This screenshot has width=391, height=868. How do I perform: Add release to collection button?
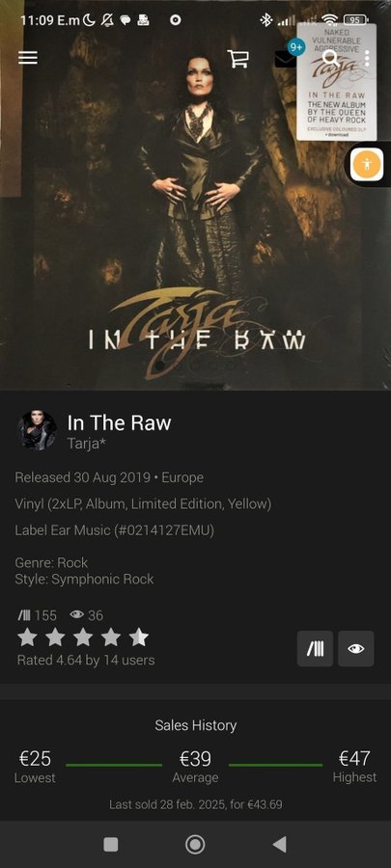tap(315, 649)
